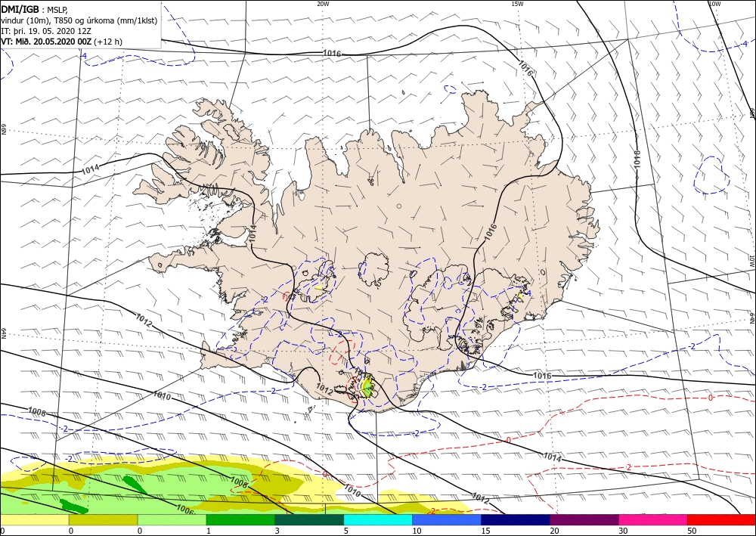Click the '1010' isobar label southwest of Iceland
Screen dimensions: 756x536
pyautogui.click(x=162, y=395)
